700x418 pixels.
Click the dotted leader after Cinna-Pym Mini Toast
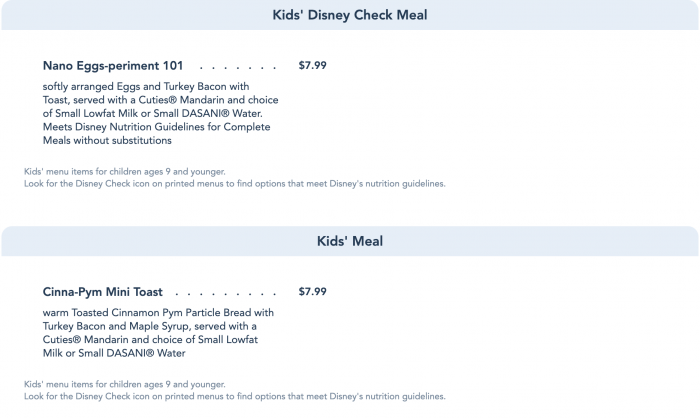pos(226,294)
